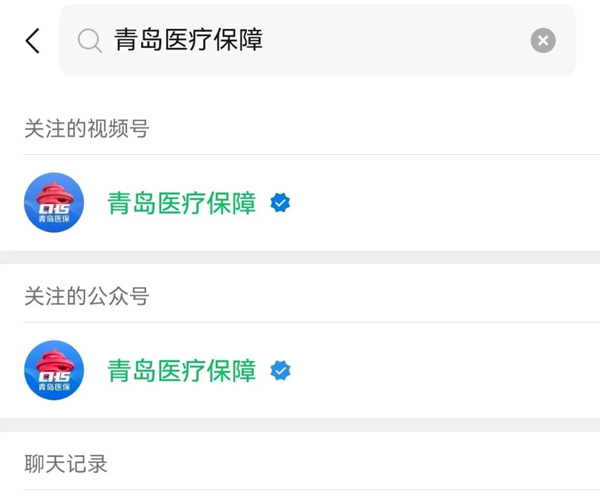Tap blank area of the 视频号 result row

(x=440, y=203)
